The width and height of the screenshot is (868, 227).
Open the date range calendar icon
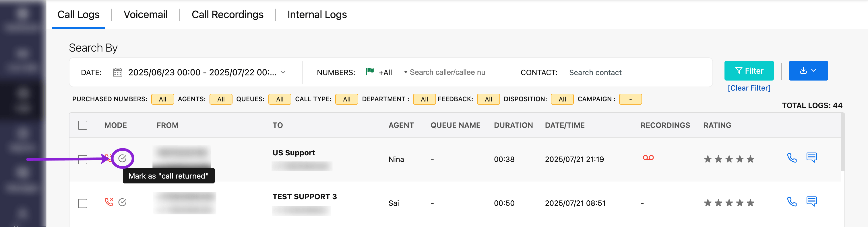pyautogui.click(x=117, y=72)
